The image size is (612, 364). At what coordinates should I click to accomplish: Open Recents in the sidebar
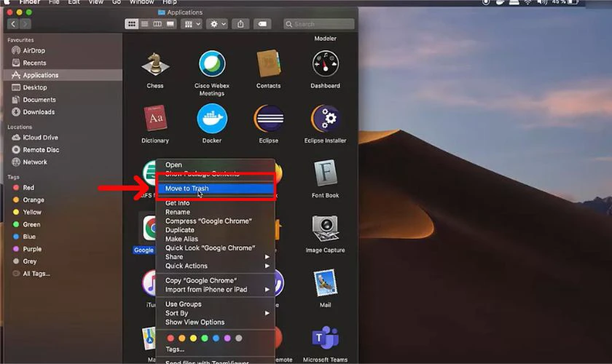coord(63,63)
